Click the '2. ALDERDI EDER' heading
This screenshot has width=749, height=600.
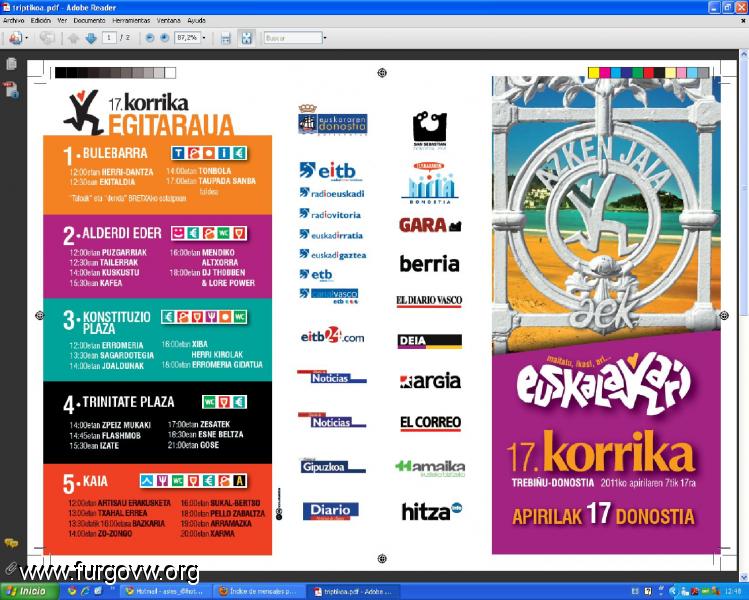[112, 235]
